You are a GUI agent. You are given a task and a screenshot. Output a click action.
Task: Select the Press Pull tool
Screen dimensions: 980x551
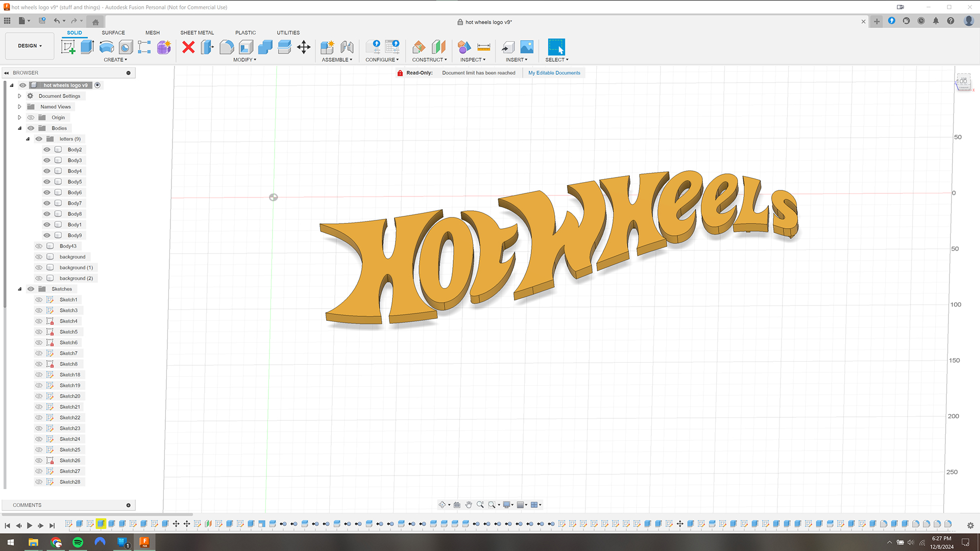pyautogui.click(x=207, y=47)
